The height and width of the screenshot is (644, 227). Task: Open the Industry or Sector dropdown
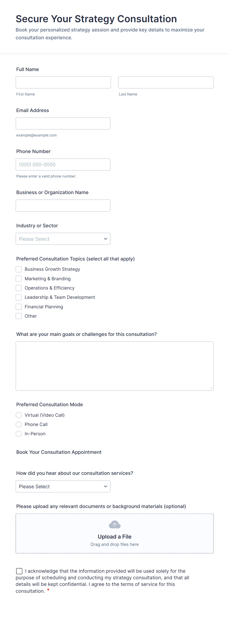pos(63,239)
